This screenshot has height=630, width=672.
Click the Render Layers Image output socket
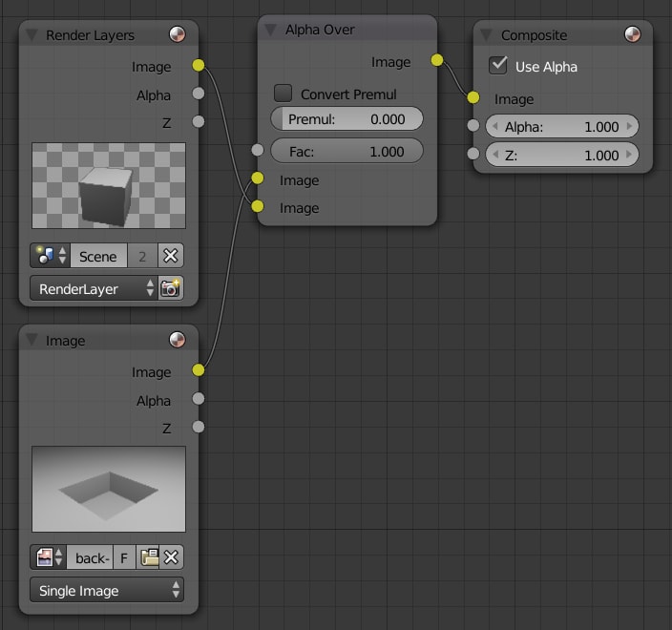(199, 65)
